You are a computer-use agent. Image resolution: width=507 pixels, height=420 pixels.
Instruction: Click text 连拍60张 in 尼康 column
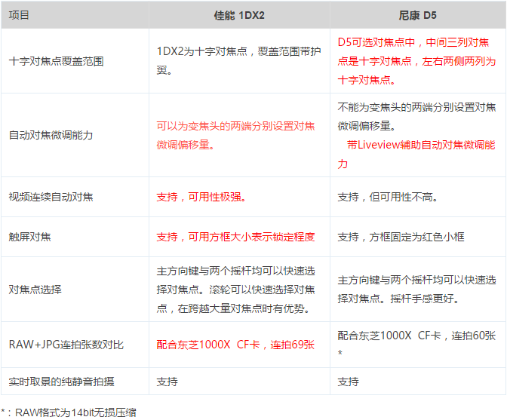(473, 336)
